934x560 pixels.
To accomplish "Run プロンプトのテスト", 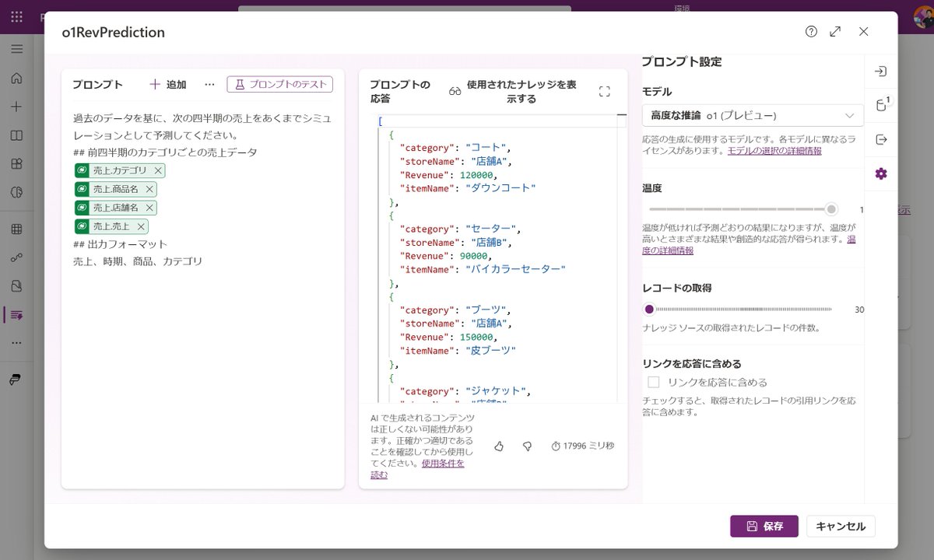I will click(x=282, y=83).
